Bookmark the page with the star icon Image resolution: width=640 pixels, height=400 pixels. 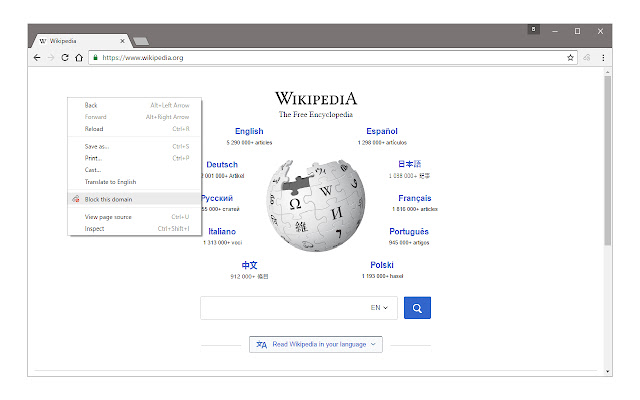(x=570, y=58)
